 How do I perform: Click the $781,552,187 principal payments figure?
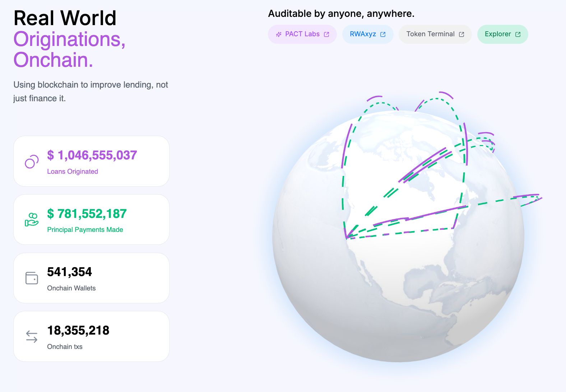[87, 214]
